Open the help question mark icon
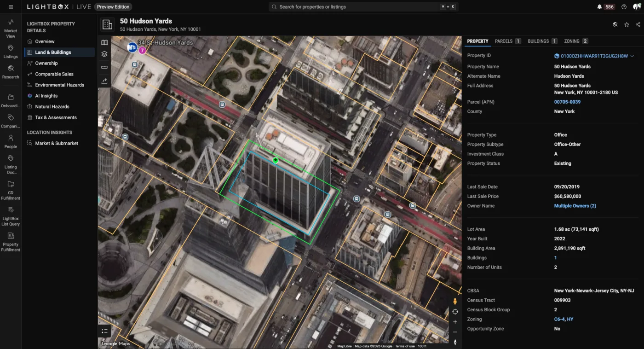Viewport: 644px width, 349px height. click(x=624, y=7)
